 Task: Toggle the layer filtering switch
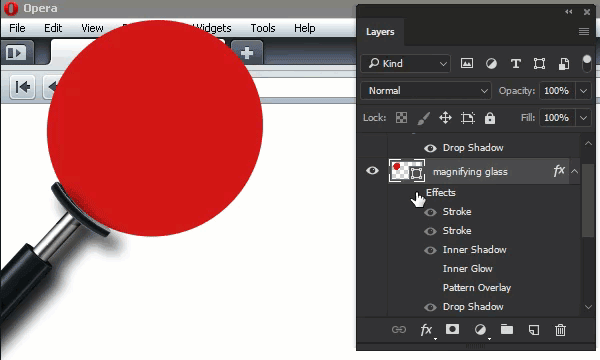coord(587,64)
